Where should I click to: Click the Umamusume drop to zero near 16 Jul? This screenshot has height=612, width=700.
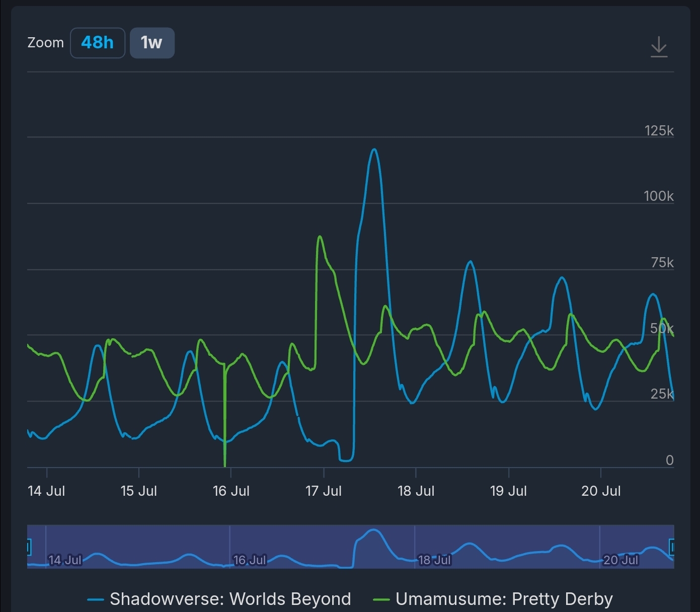pos(224,465)
